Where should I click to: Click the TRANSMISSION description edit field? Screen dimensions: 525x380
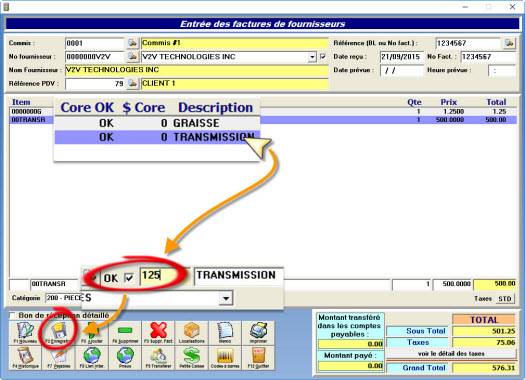[x=239, y=276]
